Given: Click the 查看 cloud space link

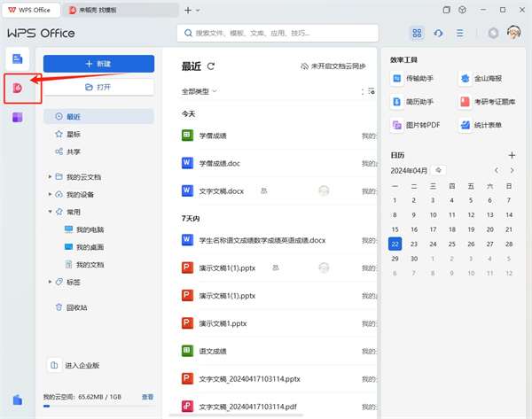Looking at the screenshot, I should (x=147, y=397).
